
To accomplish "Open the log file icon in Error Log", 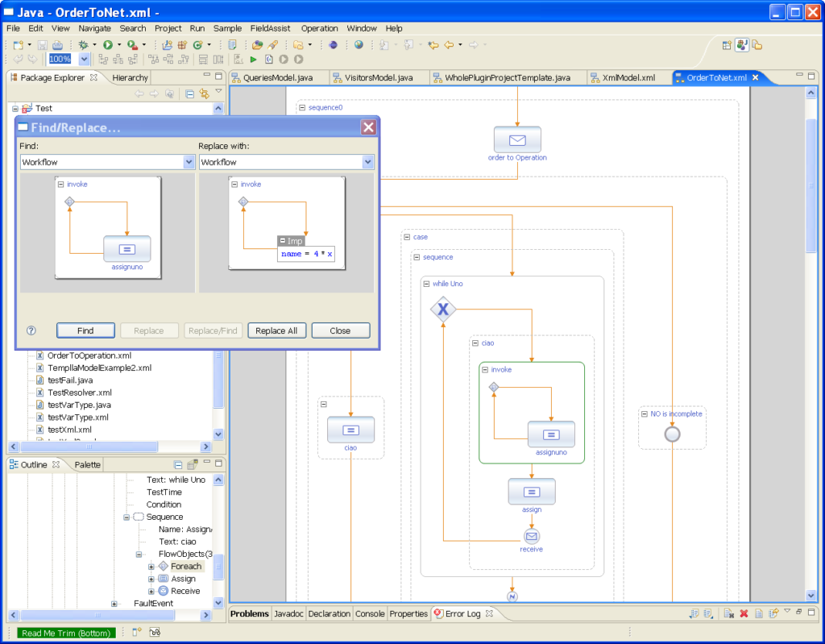I will (x=759, y=613).
